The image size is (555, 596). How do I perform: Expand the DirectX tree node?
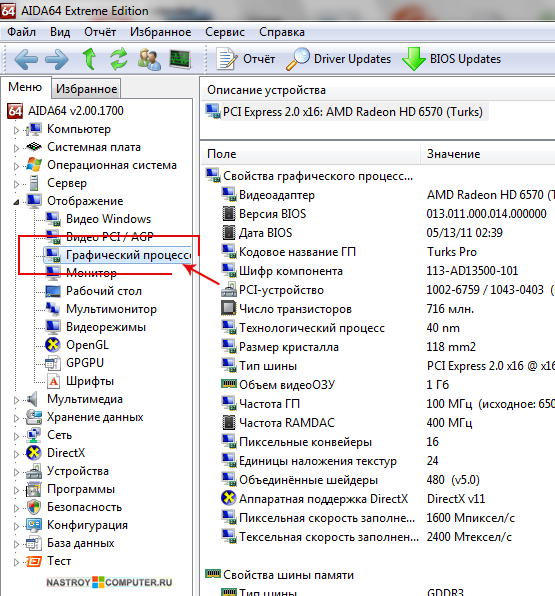(16, 454)
